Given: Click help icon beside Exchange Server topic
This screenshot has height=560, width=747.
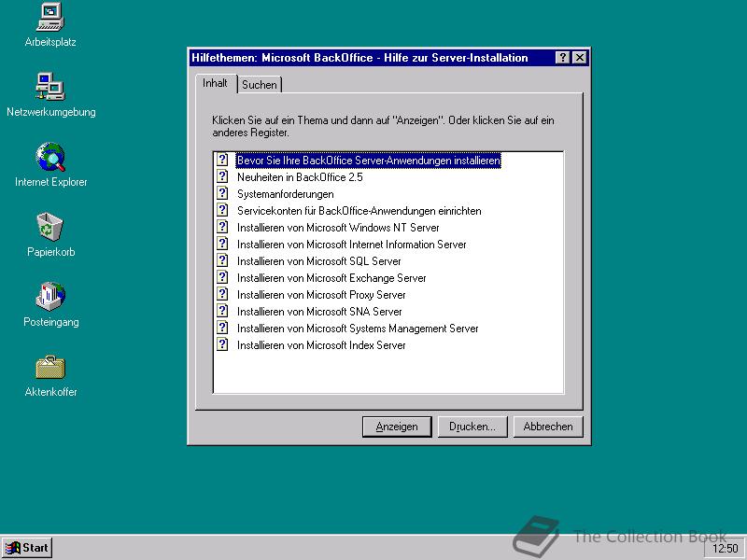Looking at the screenshot, I should tap(222, 277).
